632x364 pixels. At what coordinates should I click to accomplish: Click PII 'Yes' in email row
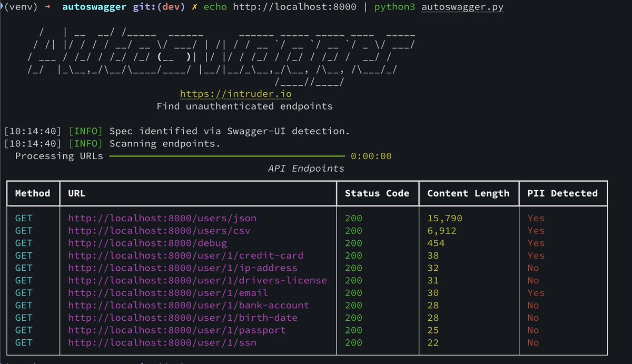point(536,293)
